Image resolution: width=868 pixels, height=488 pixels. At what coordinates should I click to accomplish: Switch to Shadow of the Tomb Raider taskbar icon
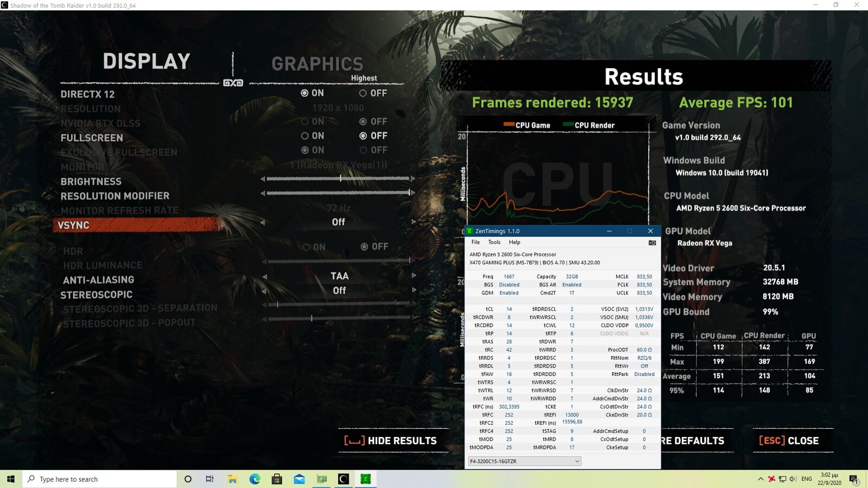pos(343,479)
